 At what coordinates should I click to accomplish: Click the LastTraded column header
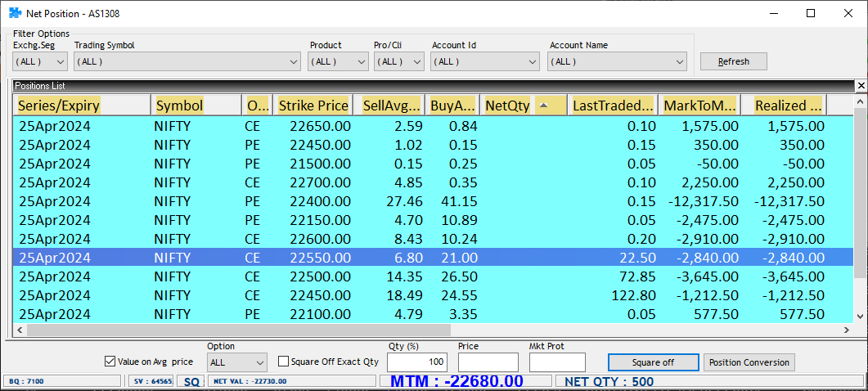[613, 105]
